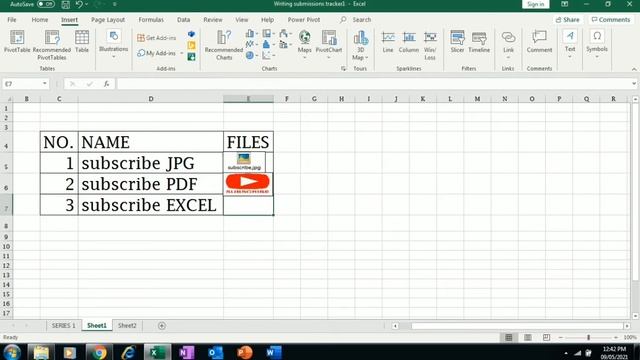Open the Comments pane button
This screenshot has width=640, height=360.
tap(611, 20)
